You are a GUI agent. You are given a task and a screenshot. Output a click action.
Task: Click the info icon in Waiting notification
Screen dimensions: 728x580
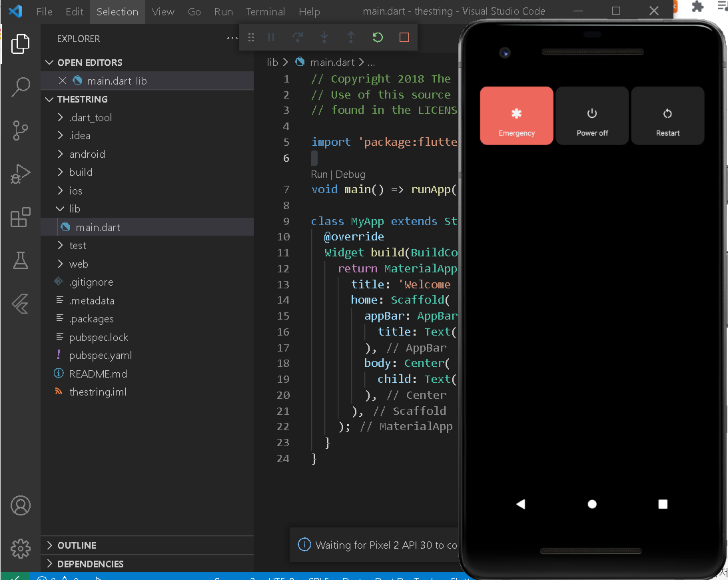304,545
